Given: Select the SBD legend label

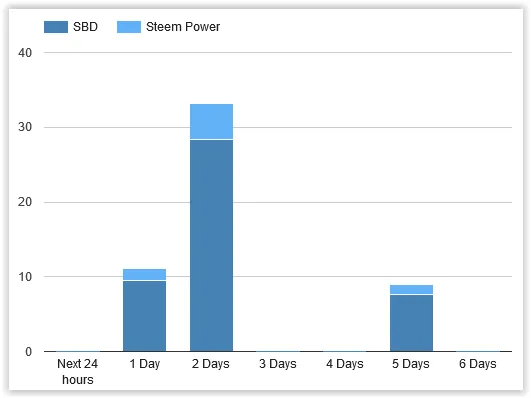Looking at the screenshot, I should pyautogui.click(x=85, y=27).
